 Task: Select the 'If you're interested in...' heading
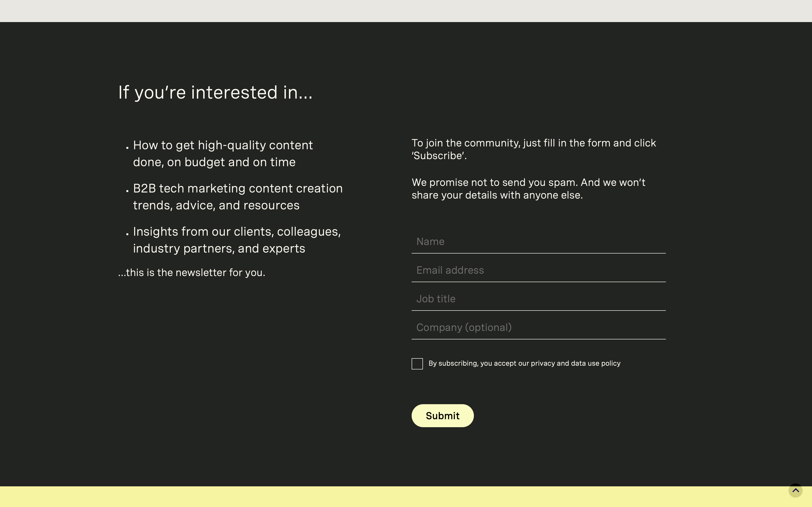tap(215, 92)
